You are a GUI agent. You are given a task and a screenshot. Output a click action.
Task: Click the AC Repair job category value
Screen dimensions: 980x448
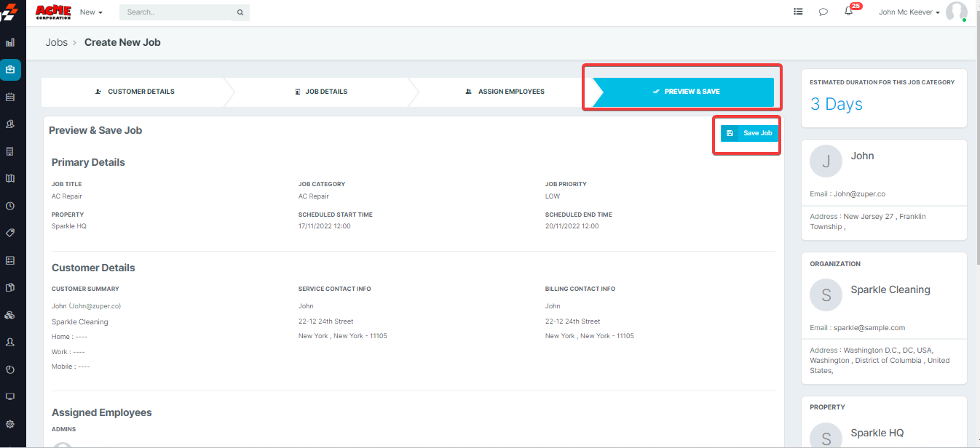pyautogui.click(x=314, y=196)
